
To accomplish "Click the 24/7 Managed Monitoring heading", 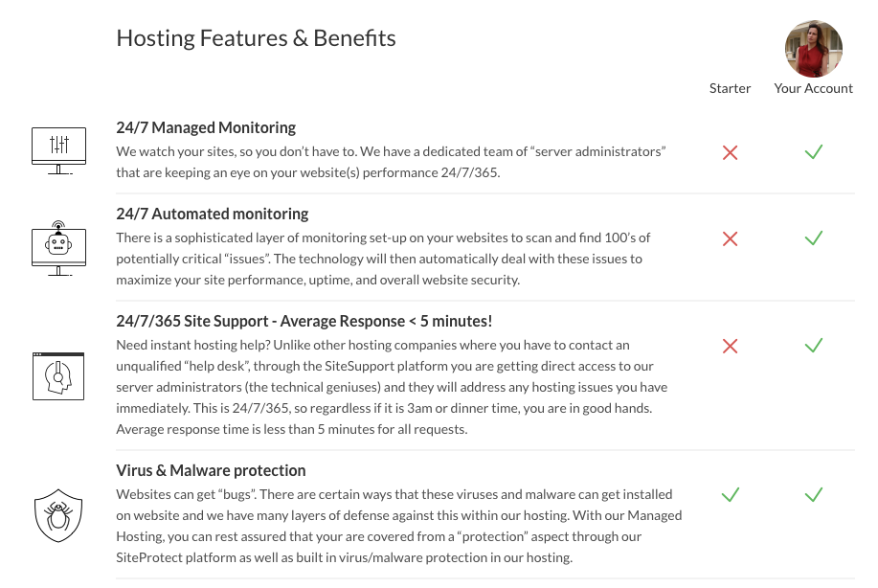I will coord(206,127).
